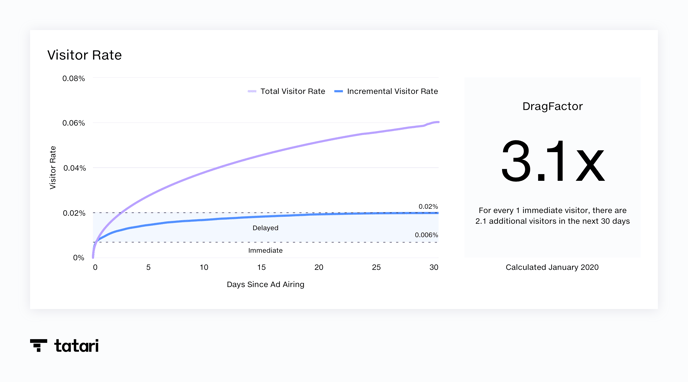
Task: Select the 'Visitor Rate' chart title
Action: pos(84,55)
